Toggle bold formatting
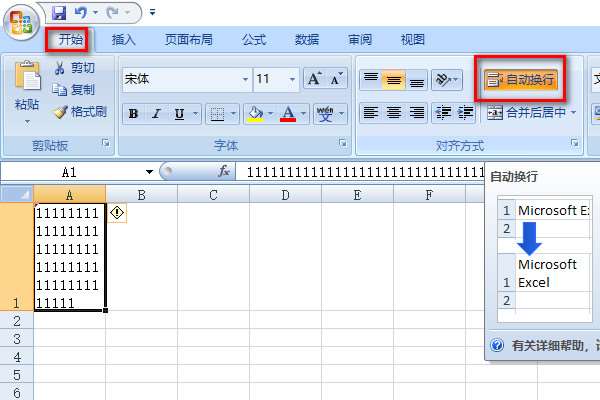The width and height of the screenshot is (600, 400). point(133,114)
